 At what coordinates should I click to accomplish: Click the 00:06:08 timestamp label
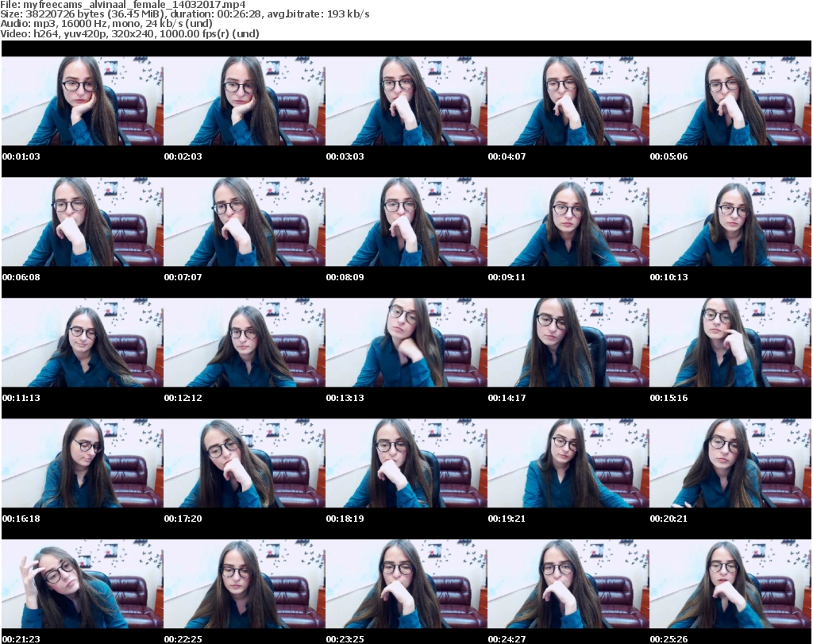(21, 277)
